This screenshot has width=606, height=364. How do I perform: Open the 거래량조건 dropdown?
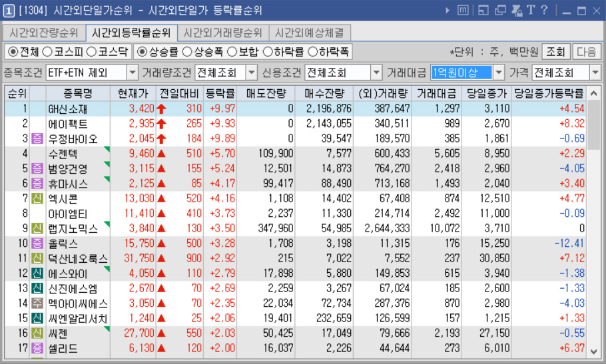[252, 72]
